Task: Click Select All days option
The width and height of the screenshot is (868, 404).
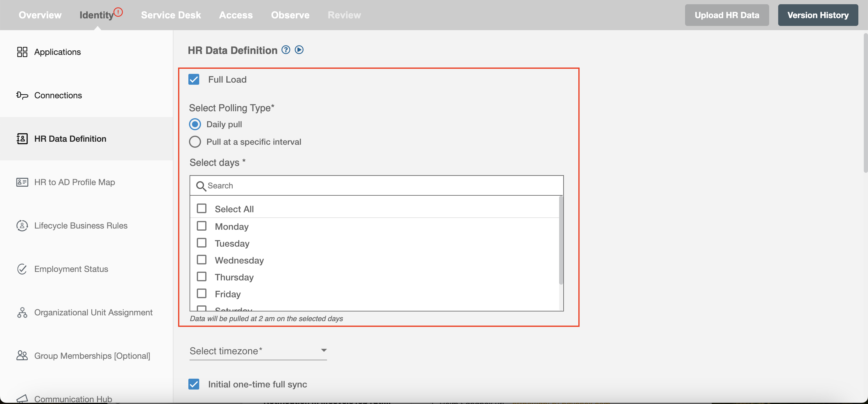Action: (203, 208)
